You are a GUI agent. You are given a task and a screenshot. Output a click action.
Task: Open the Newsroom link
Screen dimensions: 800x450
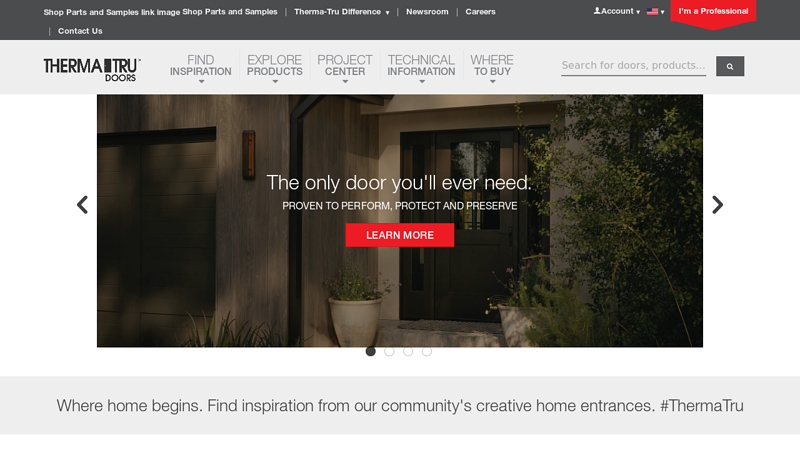(x=427, y=12)
